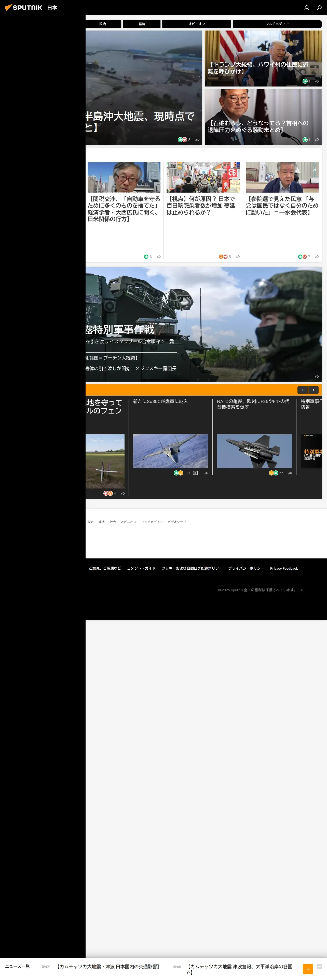
Task: Open reactions on fence article in carousel
Action: point(110,493)
